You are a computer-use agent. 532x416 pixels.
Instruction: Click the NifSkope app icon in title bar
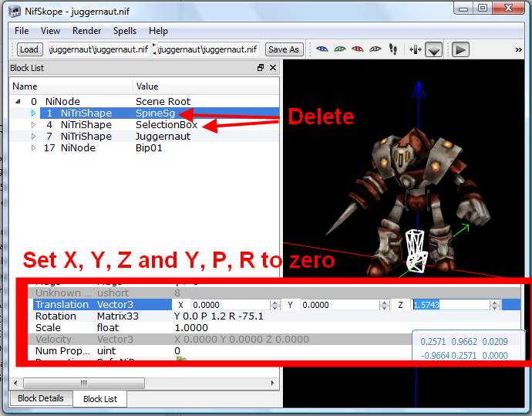(14, 12)
